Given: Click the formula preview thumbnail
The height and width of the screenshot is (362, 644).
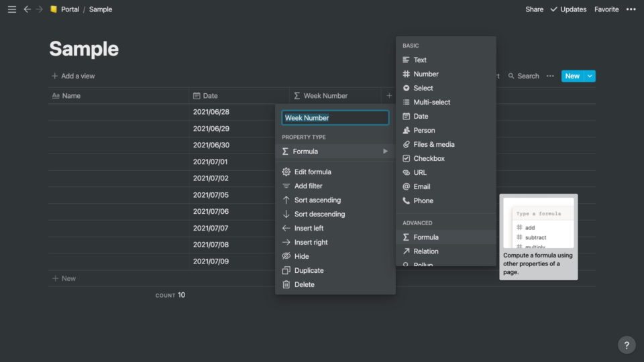Looking at the screenshot, I should [x=539, y=223].
